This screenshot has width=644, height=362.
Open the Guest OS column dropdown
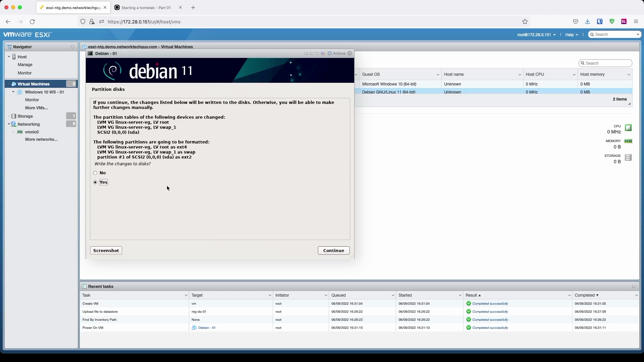click(438, 75)
